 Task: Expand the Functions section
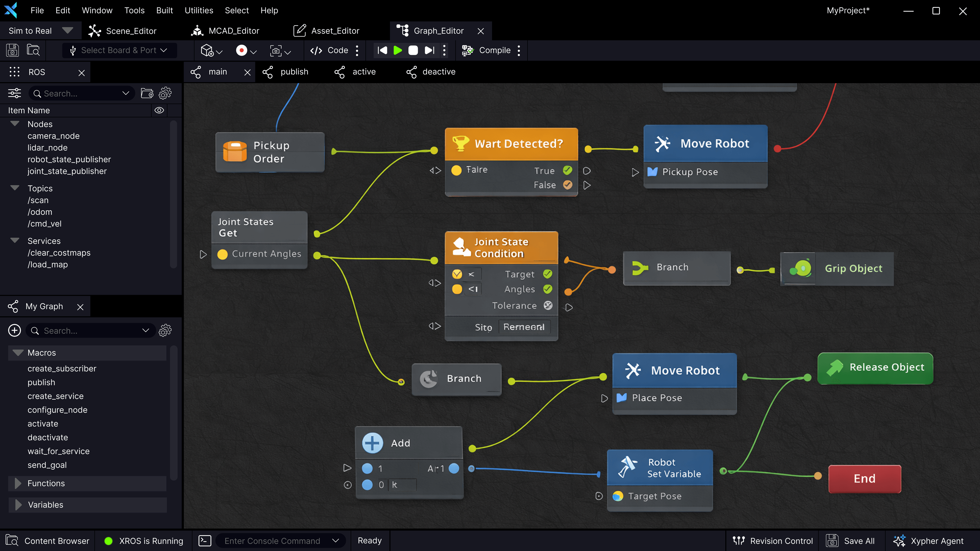(x=18, y=483)
